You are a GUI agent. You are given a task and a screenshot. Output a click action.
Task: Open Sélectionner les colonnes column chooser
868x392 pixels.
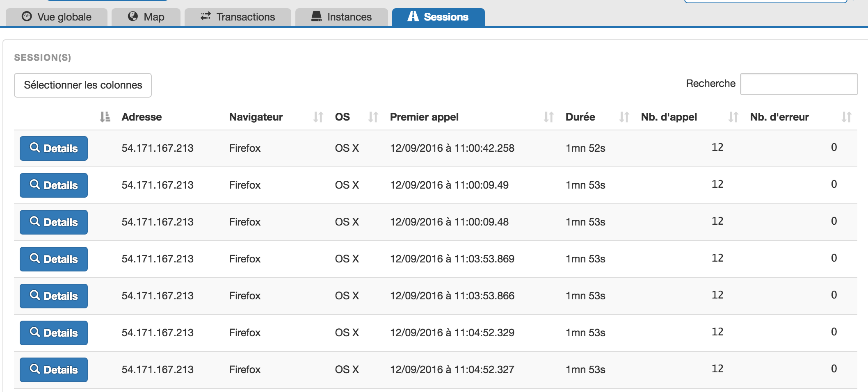point(83,85)
